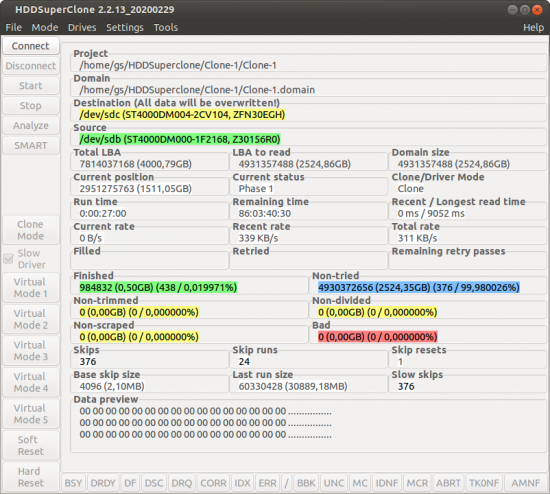Select the Clone Mode button
This screenshot has height=494, width=550.
(x=31, y=230)
